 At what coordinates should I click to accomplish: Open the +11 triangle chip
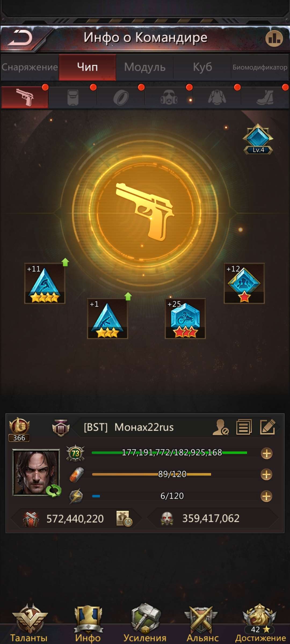45,283
